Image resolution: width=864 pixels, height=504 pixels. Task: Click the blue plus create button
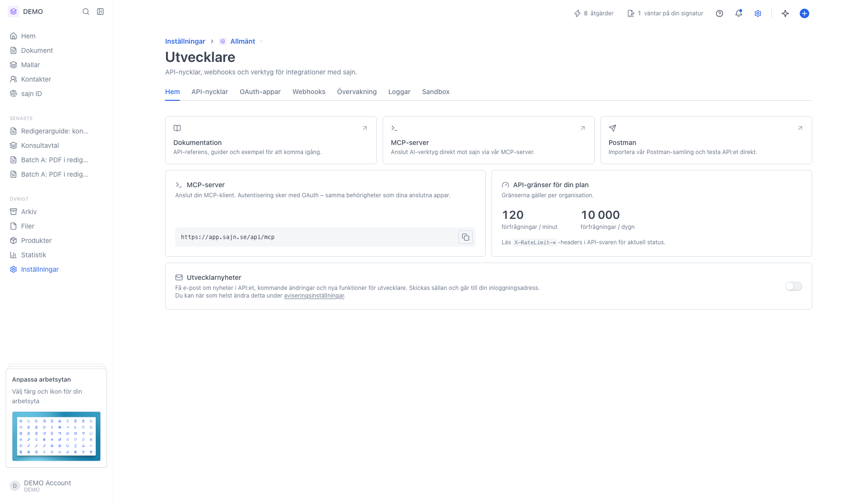tap(804, 13)
